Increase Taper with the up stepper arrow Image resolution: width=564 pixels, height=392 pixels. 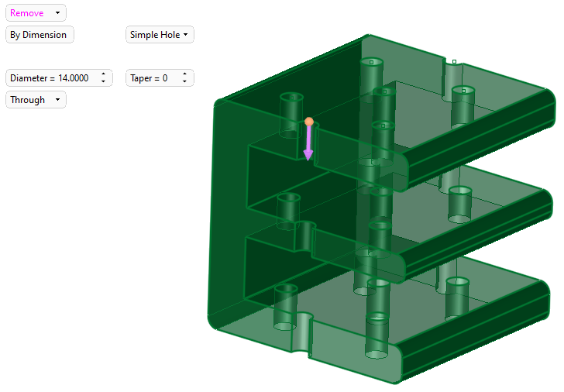point(185,74)
